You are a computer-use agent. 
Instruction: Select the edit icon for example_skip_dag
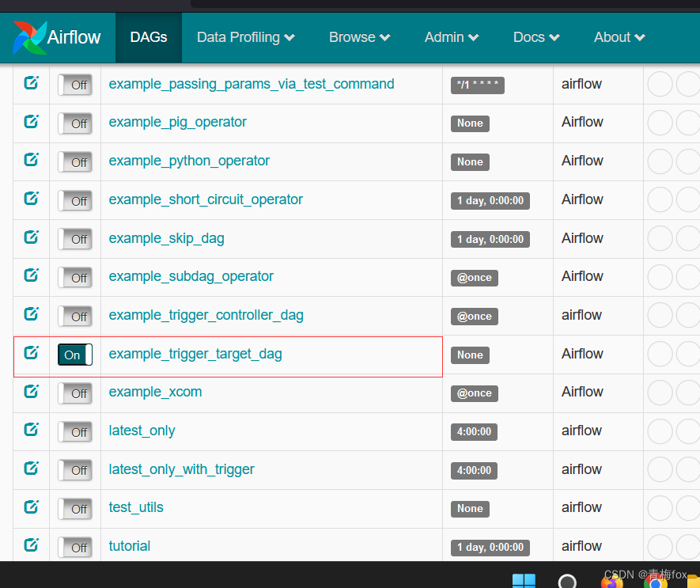pos(32,237)
